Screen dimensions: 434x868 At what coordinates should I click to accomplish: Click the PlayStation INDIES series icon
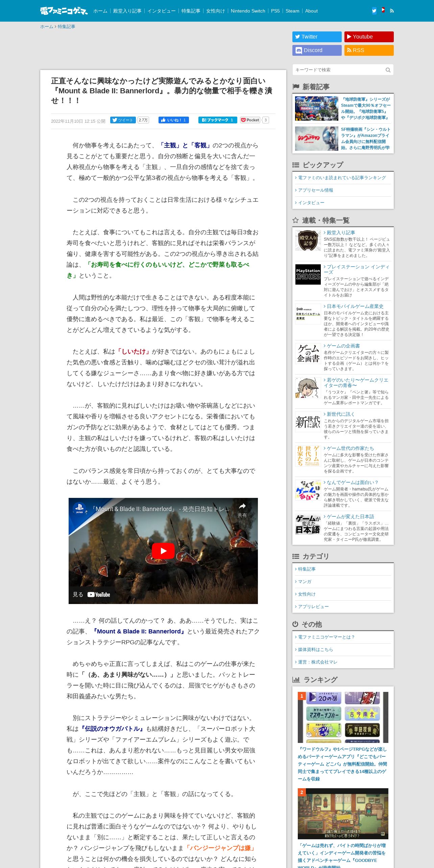coord(308,274)
